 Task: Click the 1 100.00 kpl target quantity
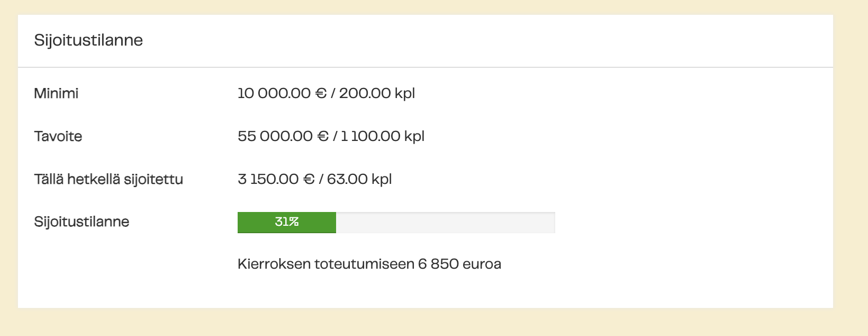tap(383, 137)
